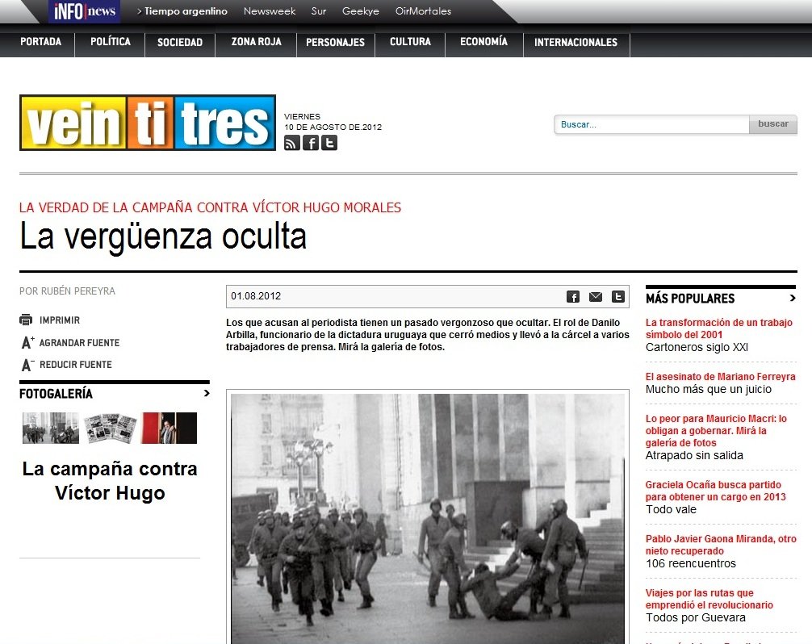Screen dimensions: 812x644
Task: Open the first photo gallery thumbnail
Action: pyautogui.click(x=50, y=428)
